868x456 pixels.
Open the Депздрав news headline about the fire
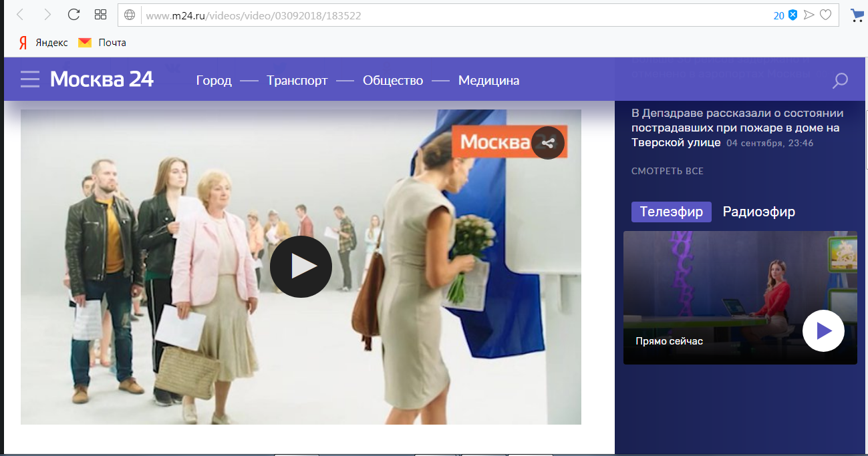pyautogui.click(x=737, y=128)
